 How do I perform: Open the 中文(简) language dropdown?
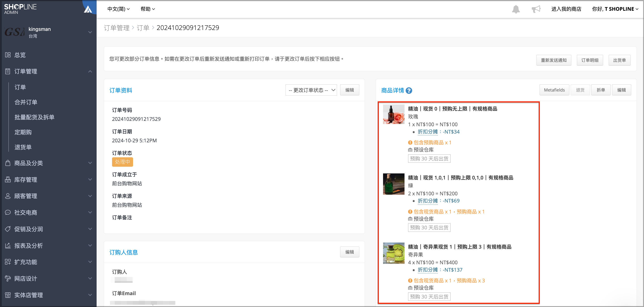119,9
